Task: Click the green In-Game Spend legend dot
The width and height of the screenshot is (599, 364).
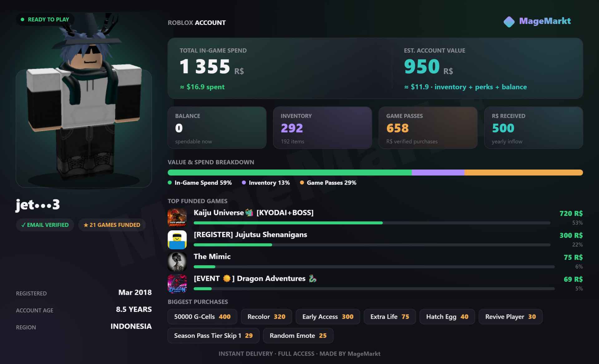Action: [170, 183]
